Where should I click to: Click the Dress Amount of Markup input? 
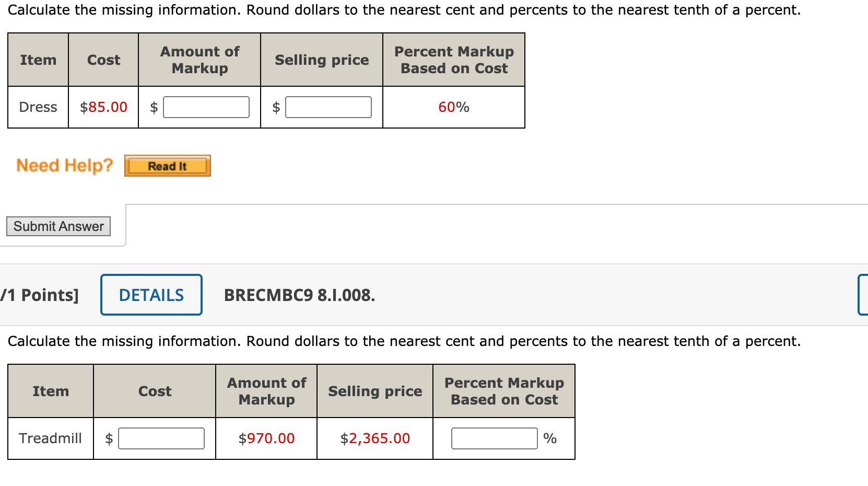(206, 107)
